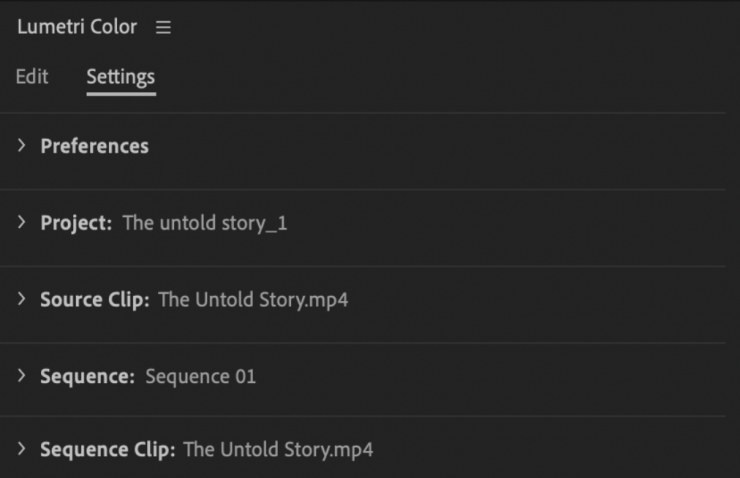Click the Source Clip filename The Untold Story.mp4
Screen dimensions: 740x478
253,300
